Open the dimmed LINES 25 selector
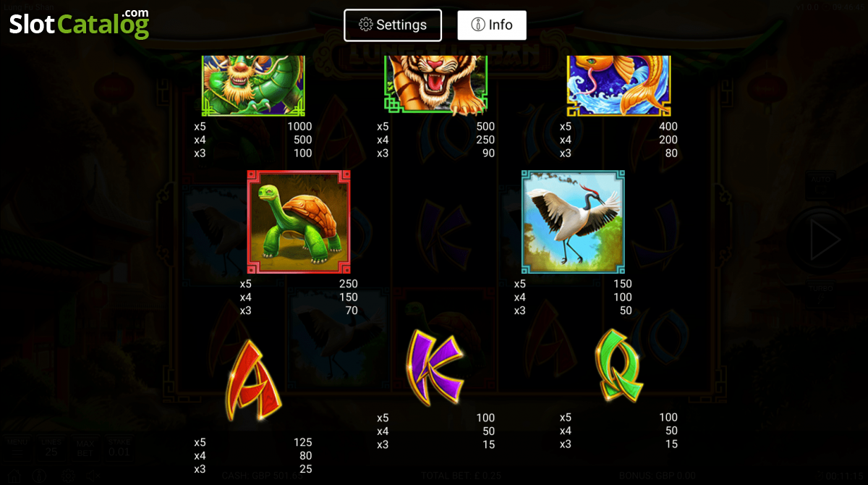 pyautogui.click(x=51, y=447)
